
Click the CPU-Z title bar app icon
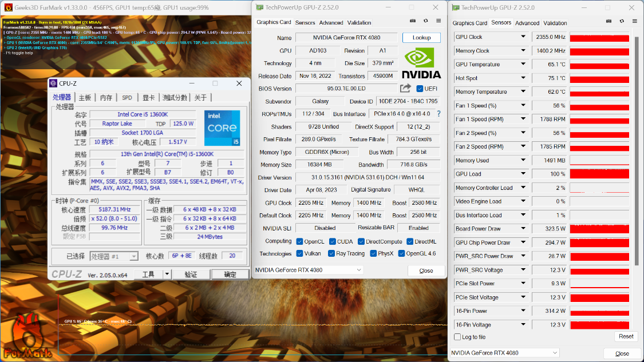53,83
